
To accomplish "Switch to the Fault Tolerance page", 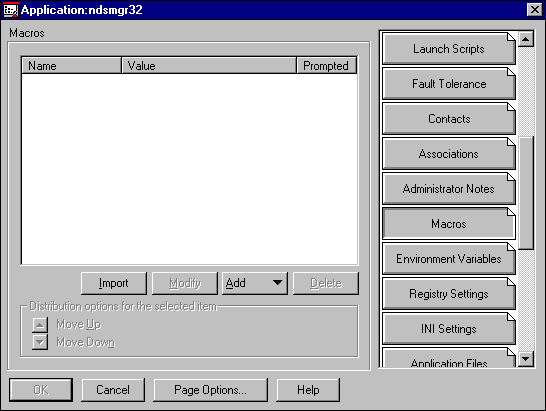I will (448, 84).
